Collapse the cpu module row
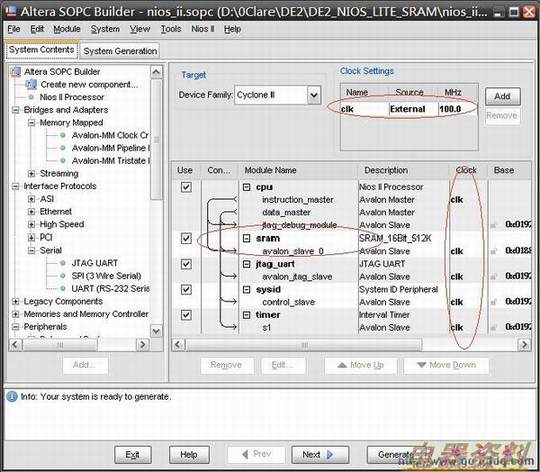The height and width of the screenshot is (472, 540). [247, 187]
